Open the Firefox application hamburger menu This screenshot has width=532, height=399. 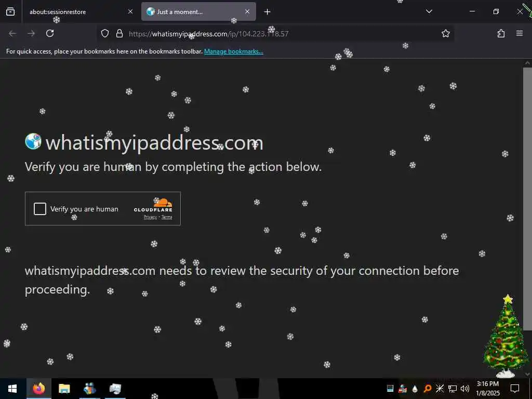click(520, 33)
